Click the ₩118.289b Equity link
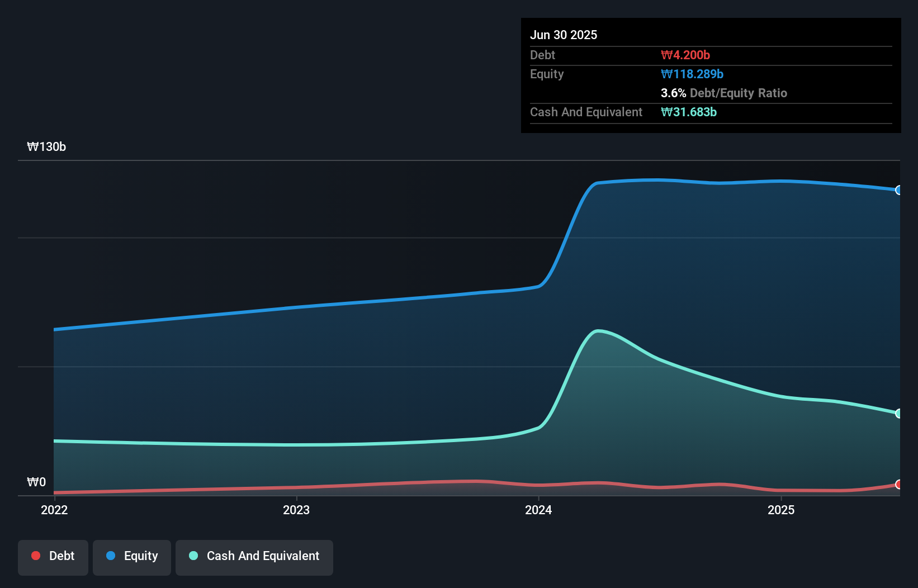 point(692,74)
